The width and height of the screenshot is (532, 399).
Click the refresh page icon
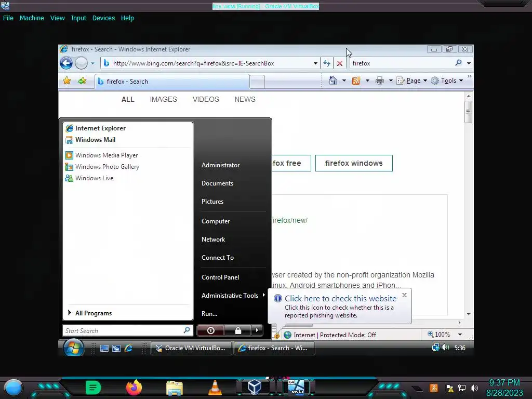(327, 63)
